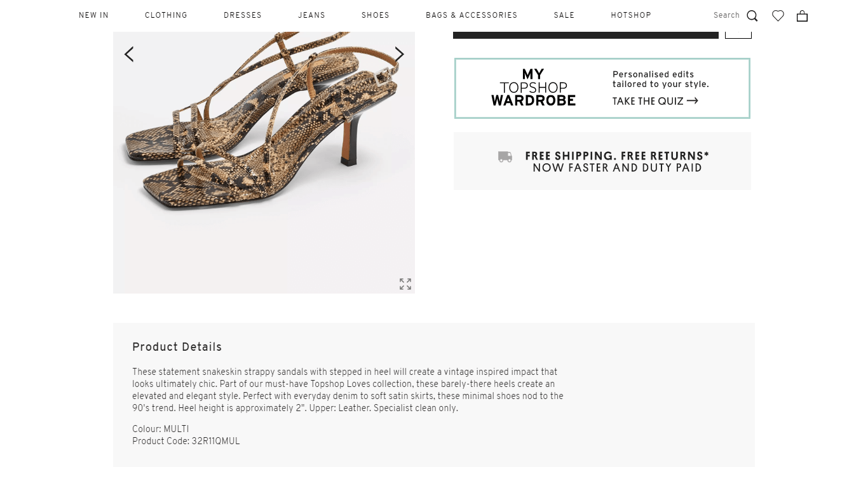868x488 pixels.
Task: Open the My Topshop Wardrobe banner
Action: click(602, 88)
